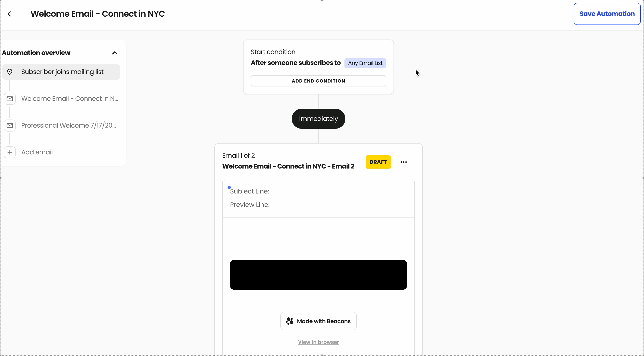Screen dimensions: 644x356
Task: Select Subscriber joins mailing list step
Action: point(63,72)
